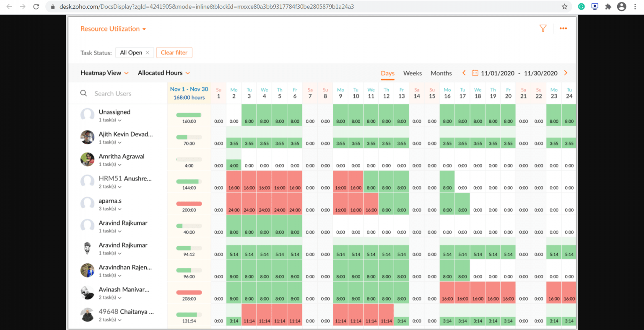Click the previous date range arrow
Image resolution: width=644 pixels, height=330 pixels.
464,72
